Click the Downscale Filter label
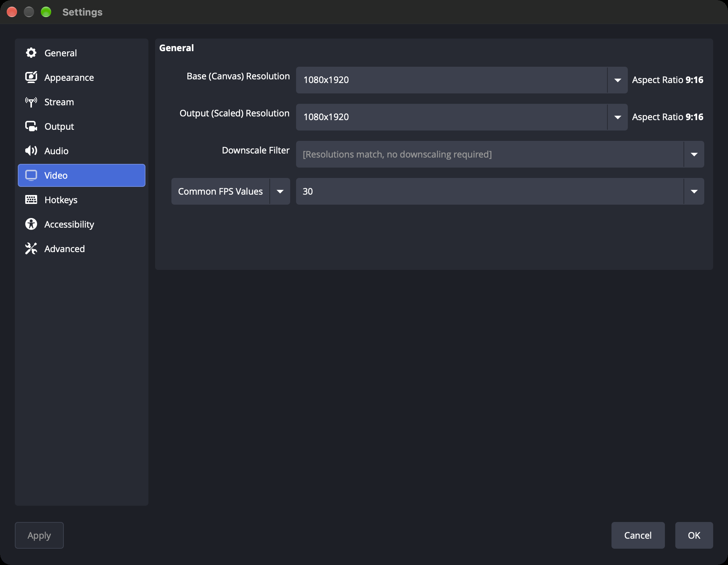This screenshot has height=565, width=728. [x=256, y=151]
